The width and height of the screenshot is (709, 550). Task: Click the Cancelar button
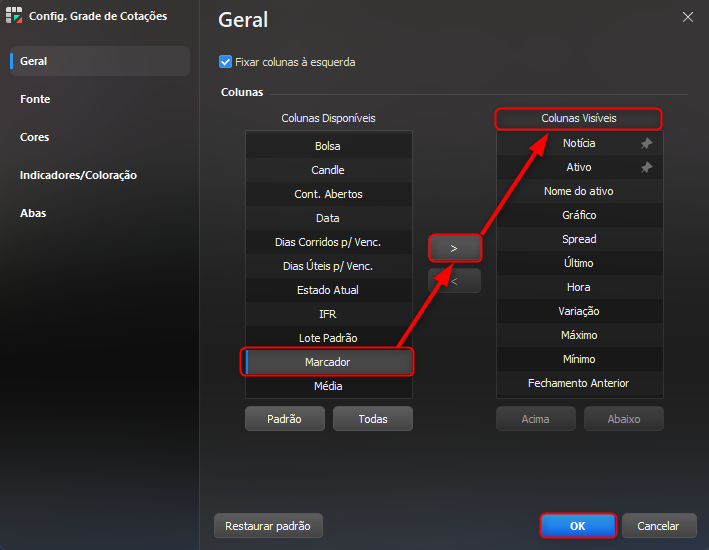659,526
